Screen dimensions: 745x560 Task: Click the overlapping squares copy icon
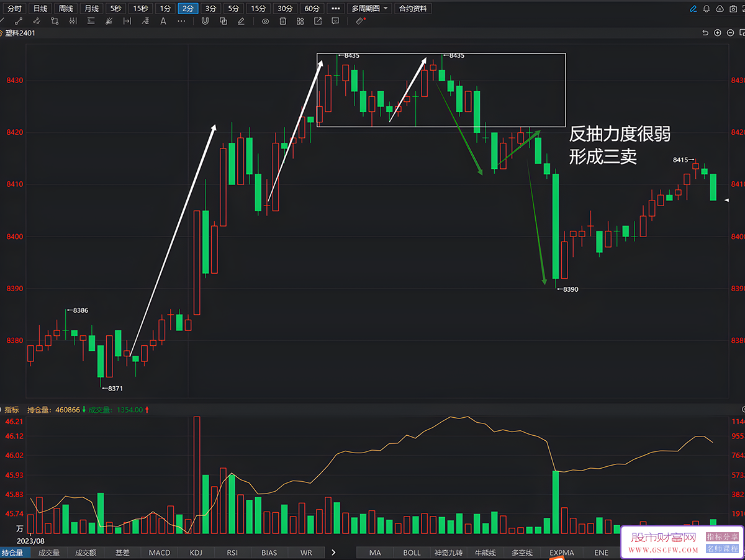223,21
